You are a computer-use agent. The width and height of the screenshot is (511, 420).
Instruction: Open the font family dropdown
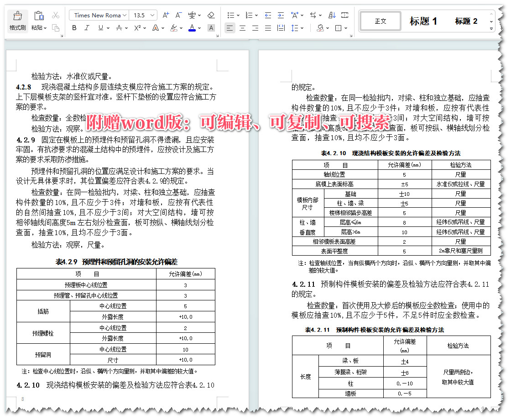pos(125,15)
